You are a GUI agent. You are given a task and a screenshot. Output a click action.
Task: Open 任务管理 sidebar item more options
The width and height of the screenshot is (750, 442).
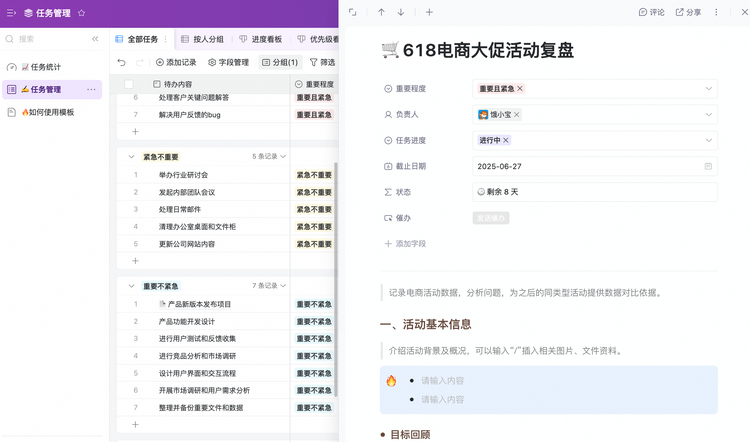coord(91,89)
